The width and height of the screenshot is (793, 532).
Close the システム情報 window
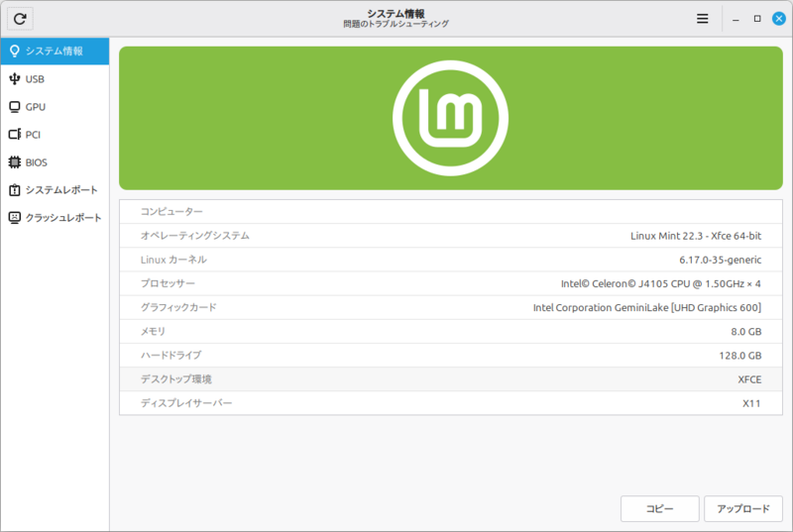click(779, 19)
